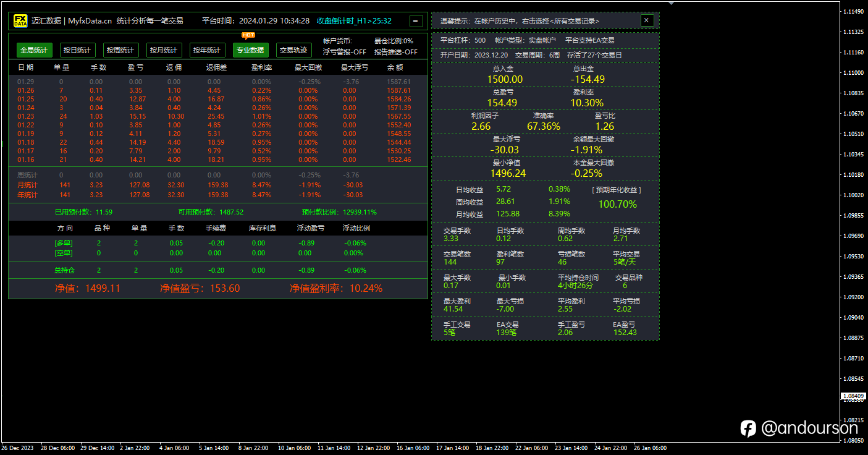Click the 准确率 67.36% value
868x455 pixels.
pyautogui.click(x=544, y=126)
